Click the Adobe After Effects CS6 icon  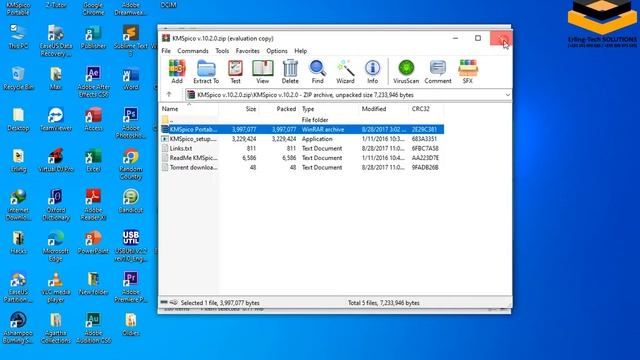[93, 82]
